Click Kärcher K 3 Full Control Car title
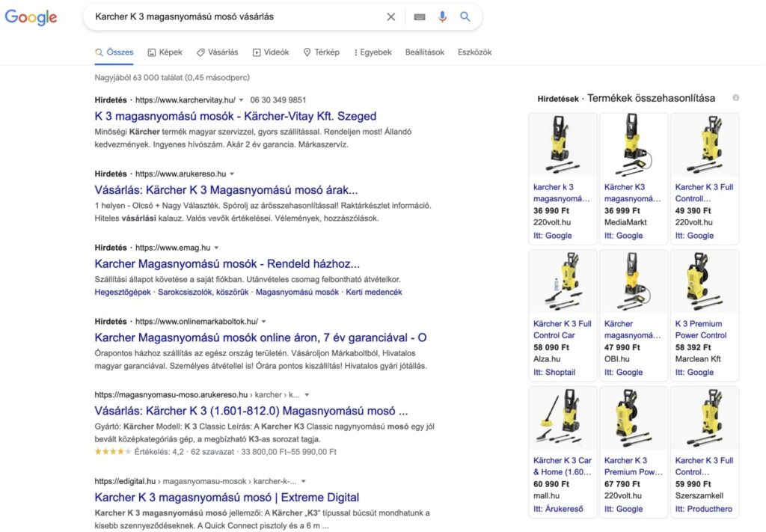 [563, 330]
